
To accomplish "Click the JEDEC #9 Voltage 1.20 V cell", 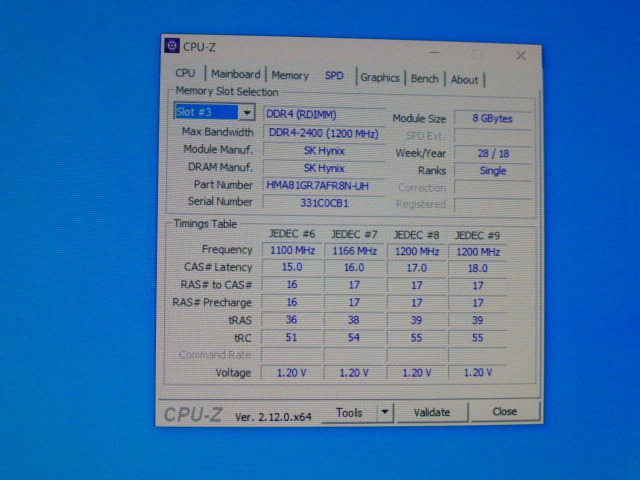I will (x=478, y=372).
